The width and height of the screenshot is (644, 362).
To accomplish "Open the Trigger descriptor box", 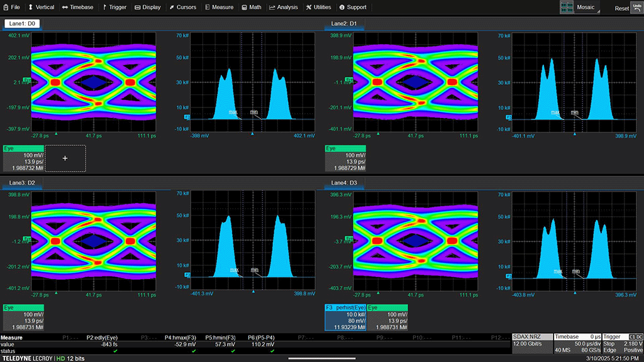I will click(622, 344).
